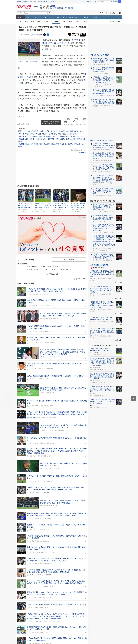Open recommended article DeNA、藤浪晋太郎が2軍落ち
The image size is (138, 644).
(55, 376)
